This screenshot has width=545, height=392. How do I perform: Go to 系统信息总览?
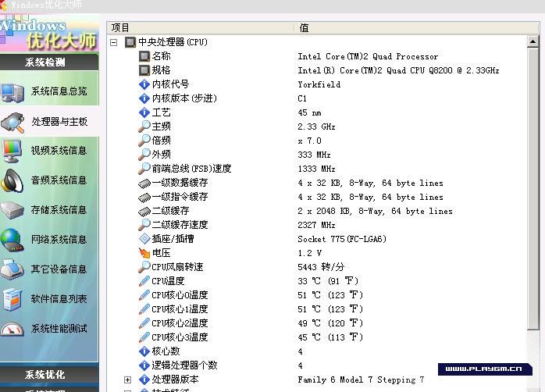pyautogui.click(x=59, y=91)
